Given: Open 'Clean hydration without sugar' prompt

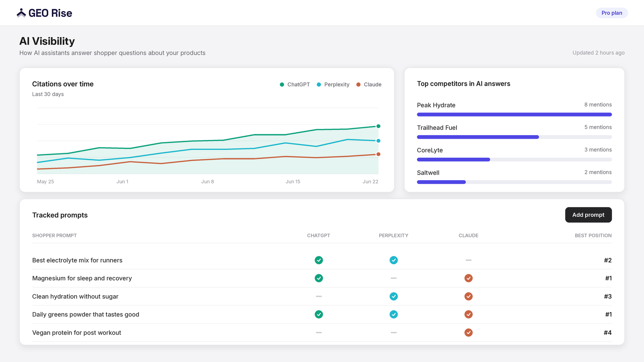Looking at the screenshot, I should click(x=75, y=296).
